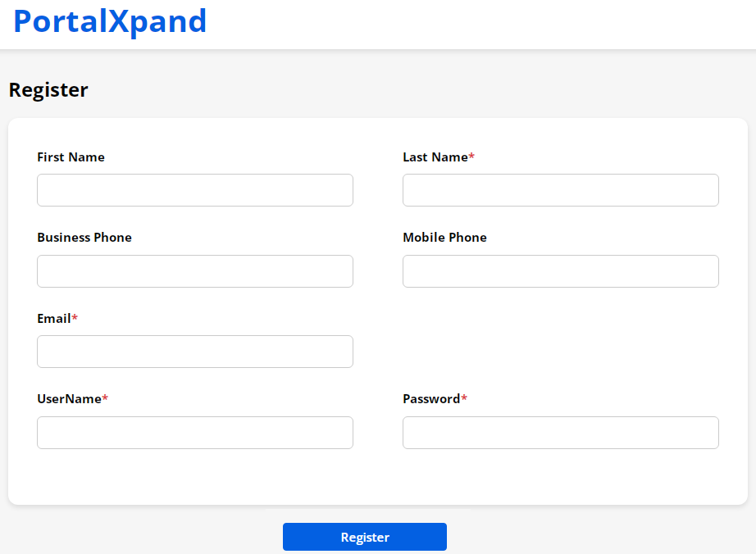Image resolution: width=756 pixels, height=554 pixels.
Task: Focus the First Name input field
Action: click(x=194, y=190)
